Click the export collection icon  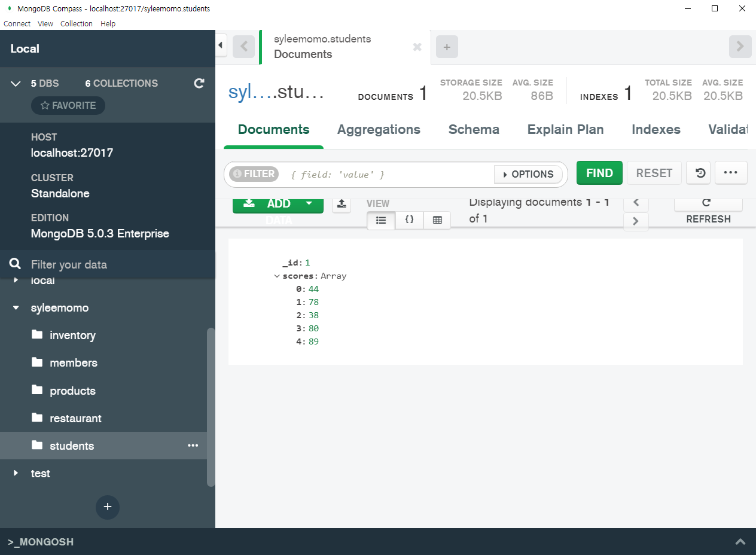pos(341,204)
